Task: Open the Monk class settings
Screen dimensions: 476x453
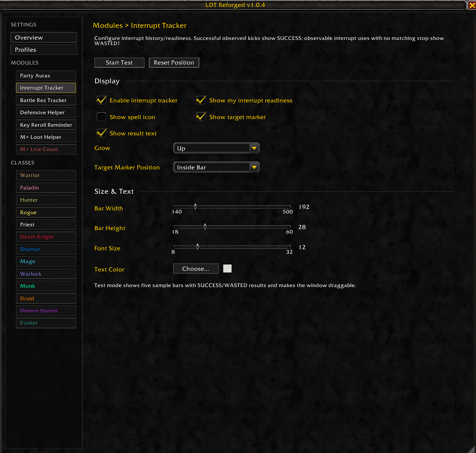Action: pyautogui.click(x=46, y=286)
